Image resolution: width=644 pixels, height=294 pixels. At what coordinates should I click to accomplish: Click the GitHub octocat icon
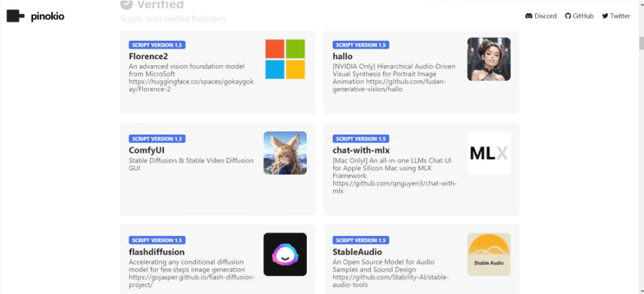click(x=568, y=16)
